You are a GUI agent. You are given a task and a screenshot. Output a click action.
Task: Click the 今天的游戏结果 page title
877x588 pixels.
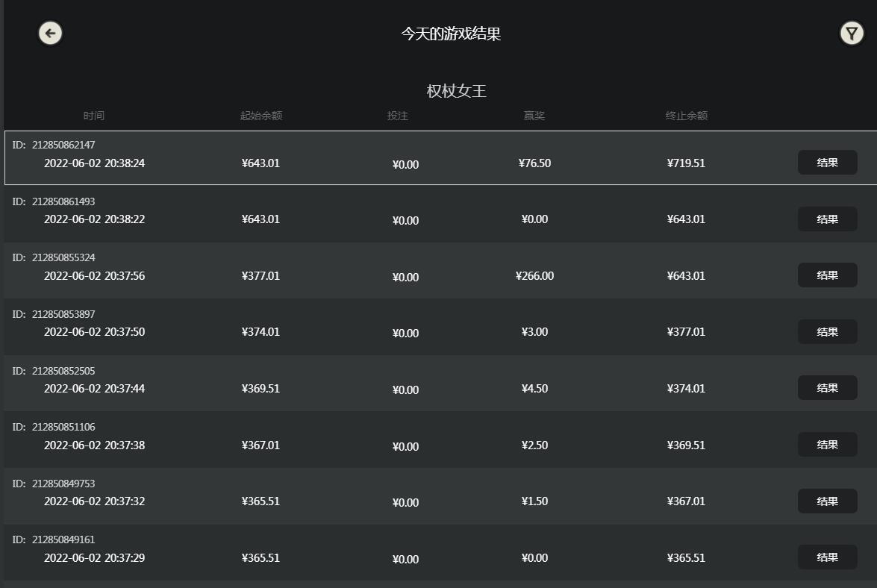point(450,34)
